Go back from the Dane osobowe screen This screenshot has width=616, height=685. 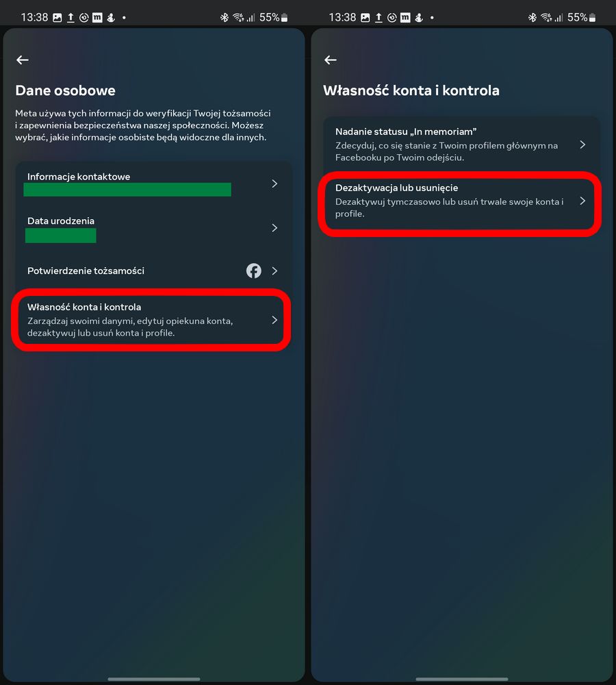pos(23,60)
